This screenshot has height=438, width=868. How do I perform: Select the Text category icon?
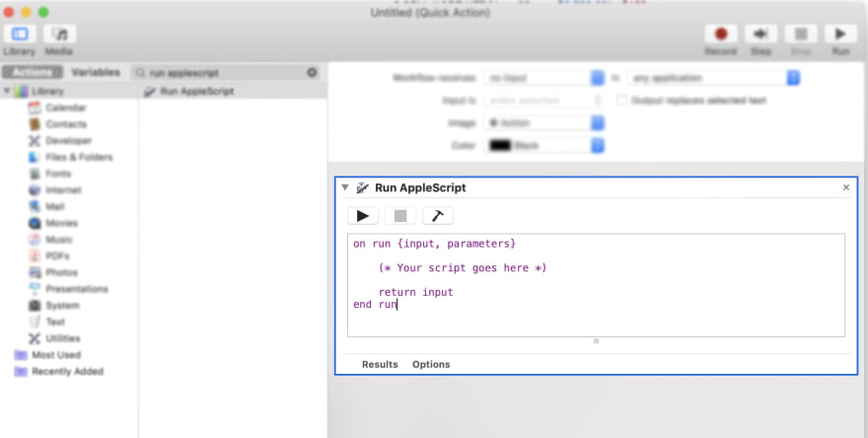click(x=35, y=322)
